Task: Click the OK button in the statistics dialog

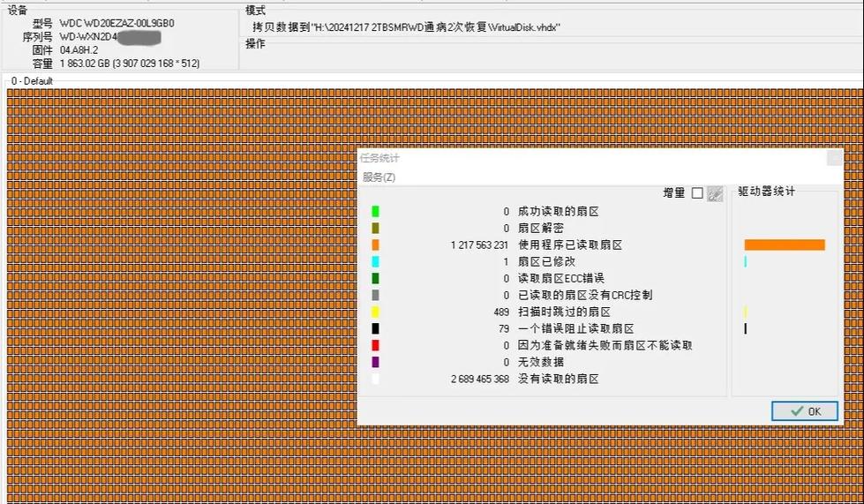Action: tap(804, 411)
